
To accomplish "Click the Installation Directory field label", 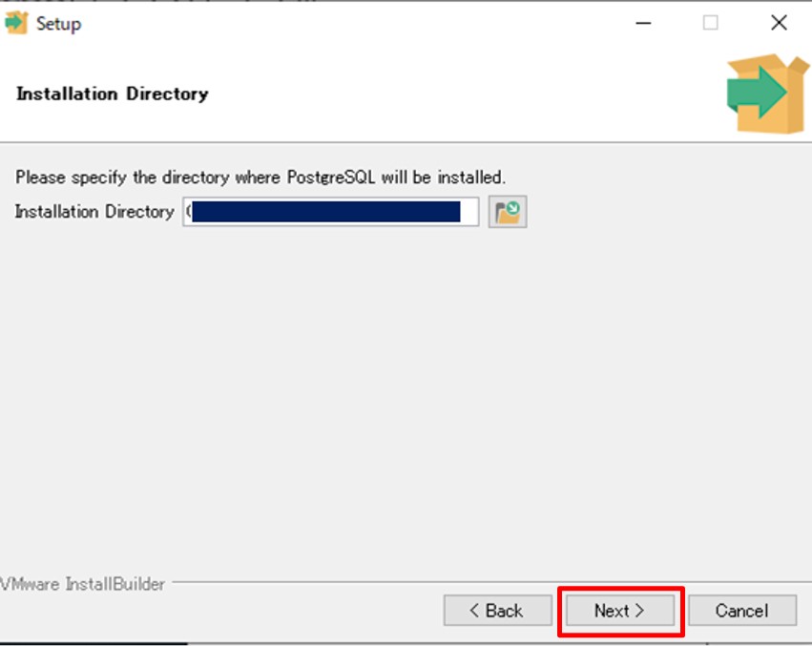I will click(94, 212).
